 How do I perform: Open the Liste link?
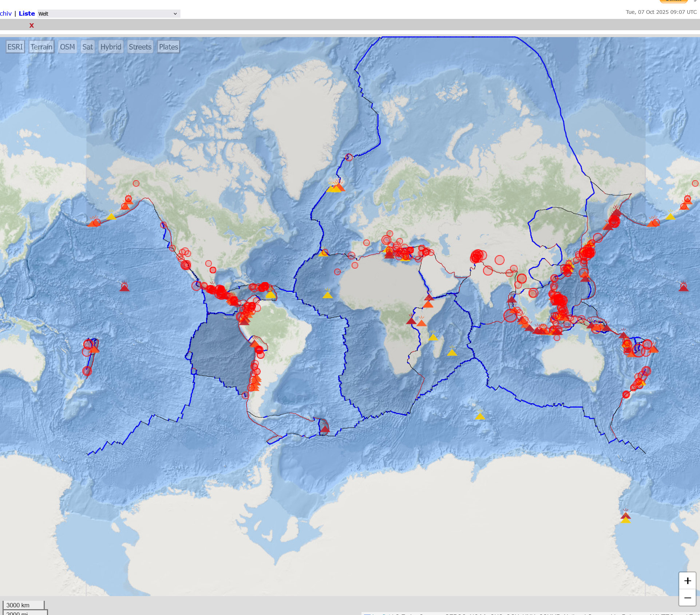pyautogui.click(x=27, y=13)
